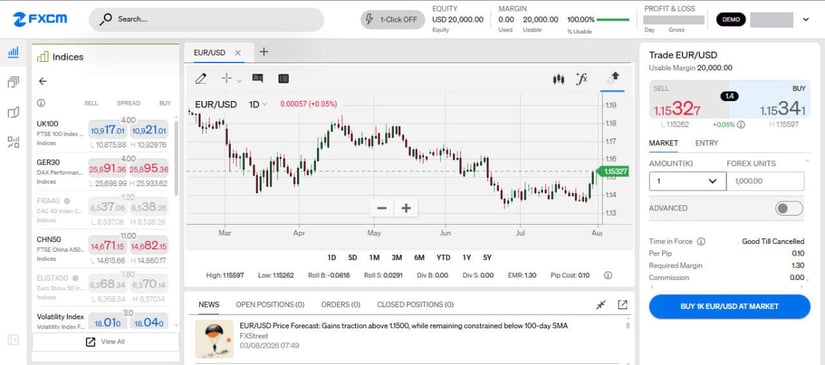Close the EUR/USD chart tab
825x365 pixels.
click(x=238, y=53)
